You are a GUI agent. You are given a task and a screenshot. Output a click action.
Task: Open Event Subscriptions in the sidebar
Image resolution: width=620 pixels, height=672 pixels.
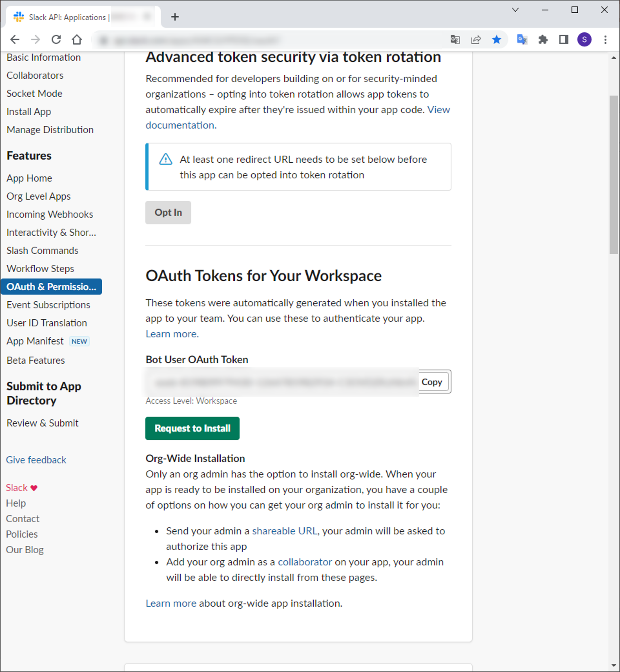48,305
